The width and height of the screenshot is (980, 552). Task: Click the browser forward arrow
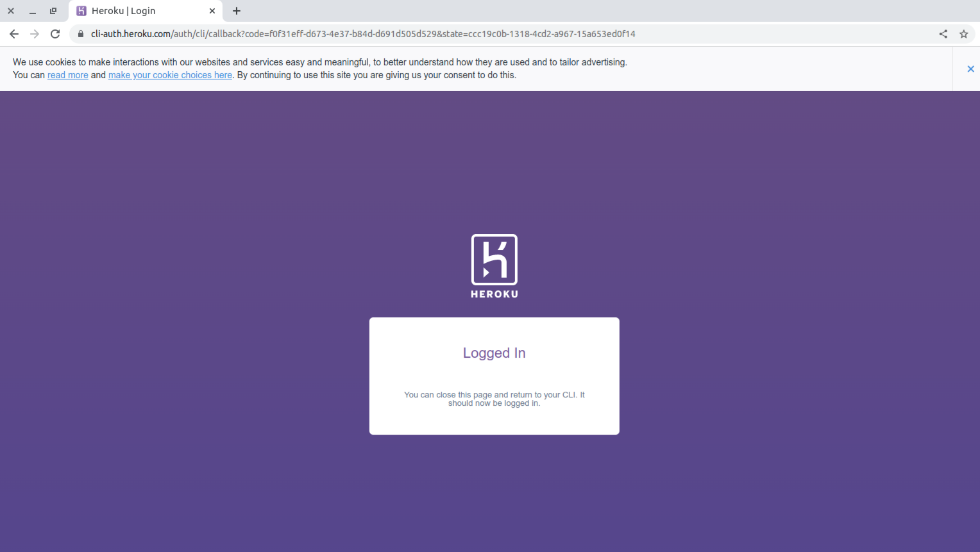(35, 34)
